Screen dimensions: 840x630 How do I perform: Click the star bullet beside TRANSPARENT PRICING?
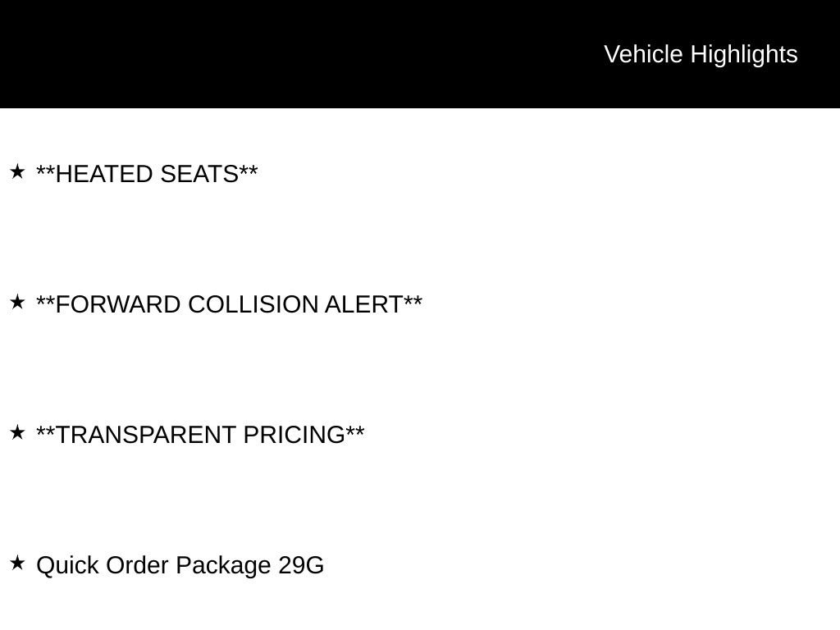tap(17, 432)
